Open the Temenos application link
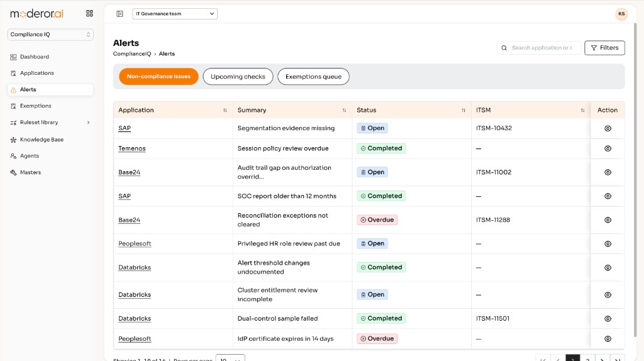The height and width of the screenshot is (361, 644). (x=132, y=148)
